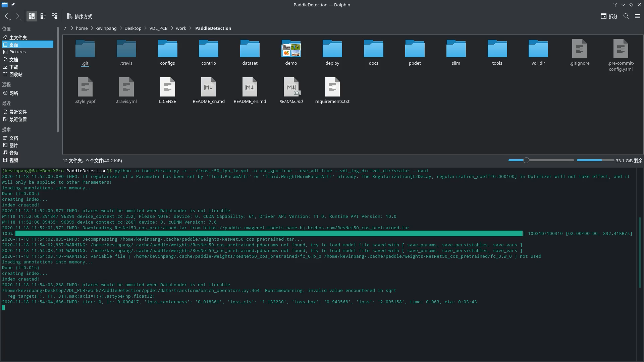Open the titlebar more-options chevron
Image resolution: width=644 pixels, height=362 pixels.
tap(623, 5)
